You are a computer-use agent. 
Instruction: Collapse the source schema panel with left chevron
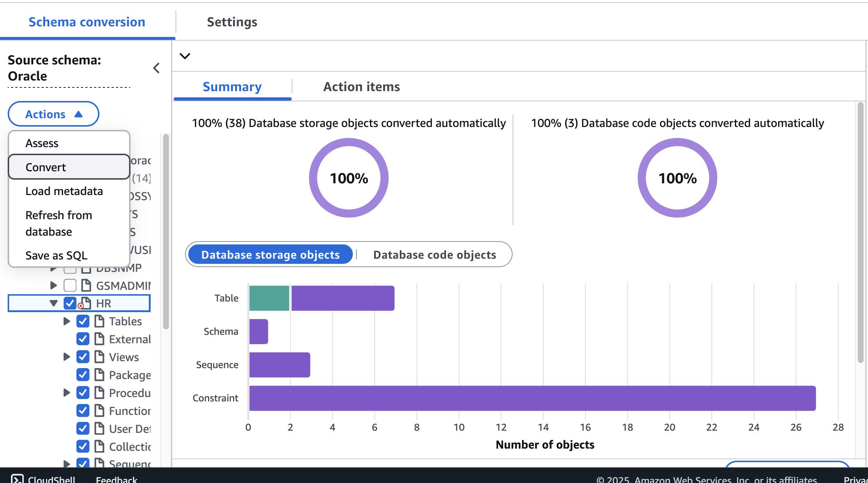pyautogui.click(x=156, y=68)
